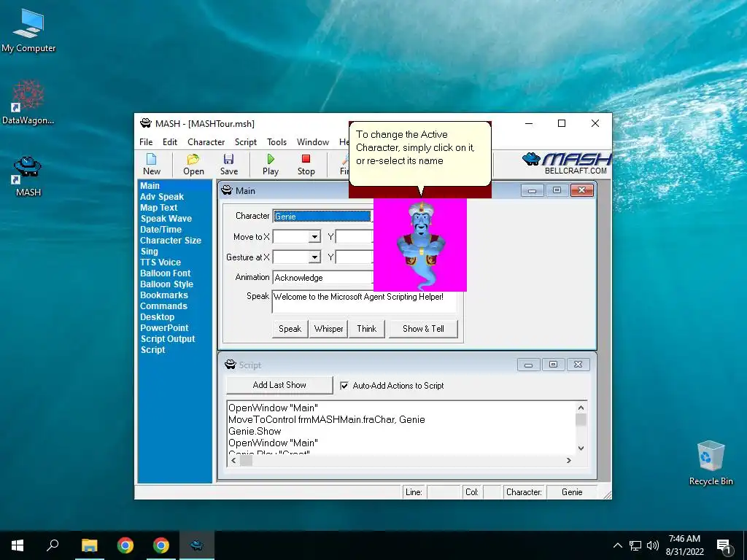Viewport: 747px width, 560px height.
Task: Expand the Move to X dropdown
Action: point(314,237)
